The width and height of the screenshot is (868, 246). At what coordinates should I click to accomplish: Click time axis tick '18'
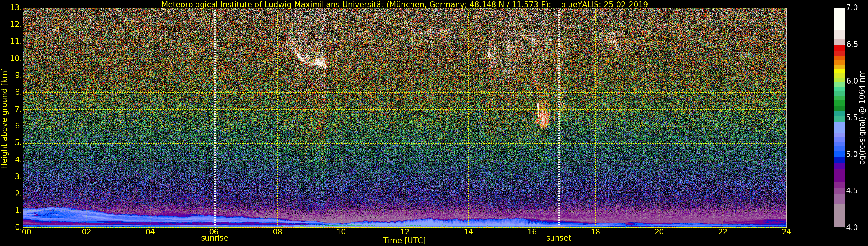[595, 232]
